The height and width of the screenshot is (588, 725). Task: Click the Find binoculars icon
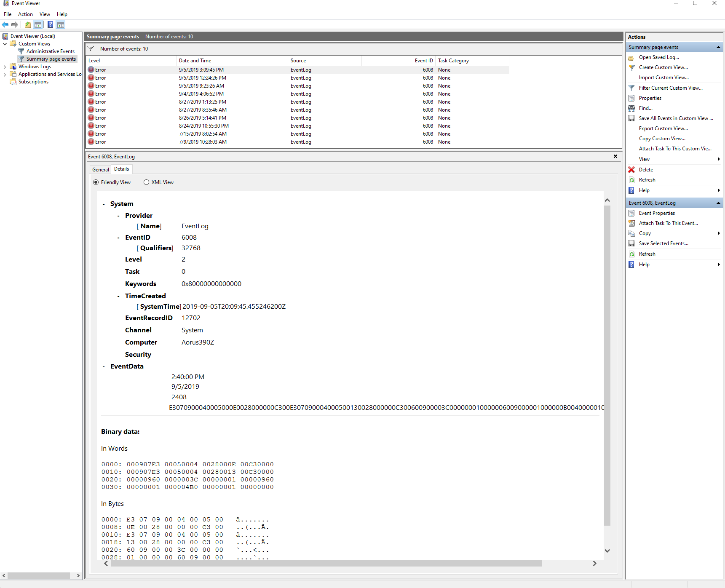pos(631,108)
